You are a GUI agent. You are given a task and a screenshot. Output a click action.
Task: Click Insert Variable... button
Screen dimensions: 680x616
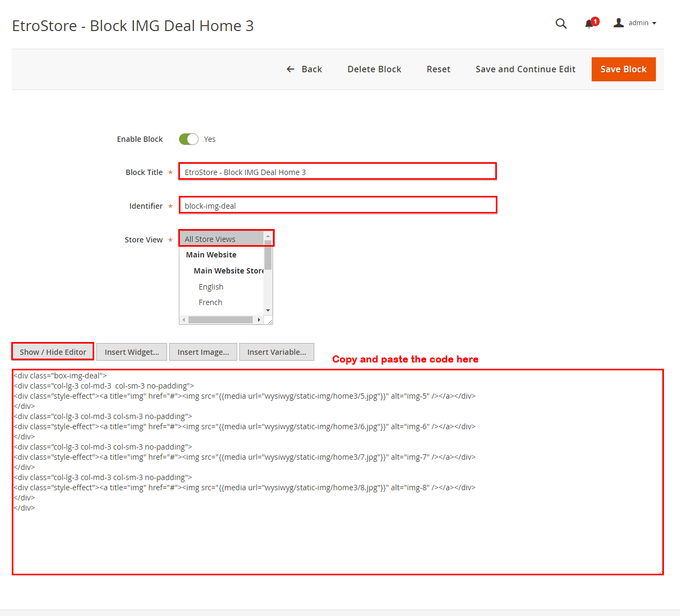point(276,352)
